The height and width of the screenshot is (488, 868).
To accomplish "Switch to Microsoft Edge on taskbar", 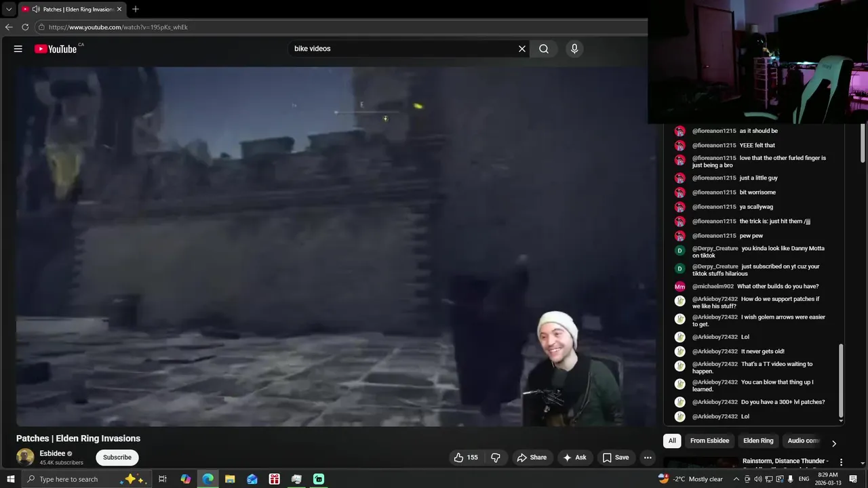I will [x=208, y=479].
